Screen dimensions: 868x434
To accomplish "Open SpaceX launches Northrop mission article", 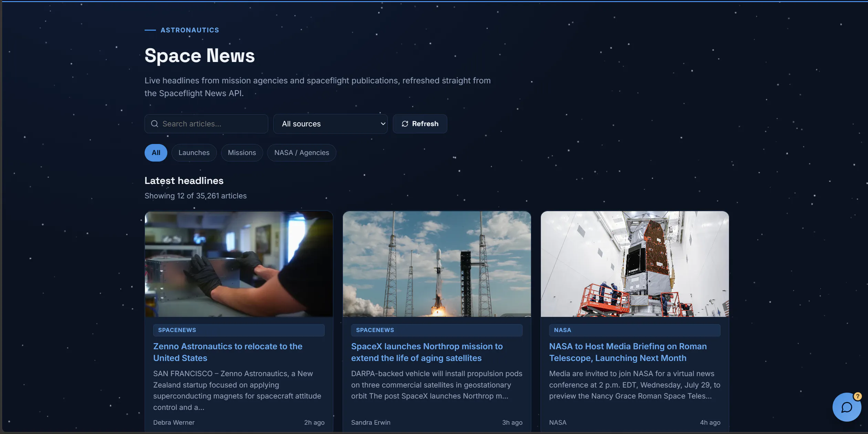I will (427, 352).
